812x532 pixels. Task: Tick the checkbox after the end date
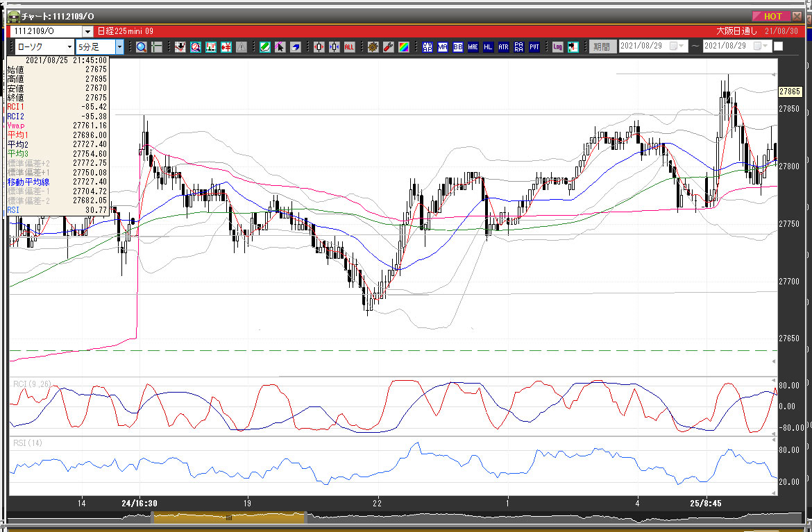[x=778, y=46]
